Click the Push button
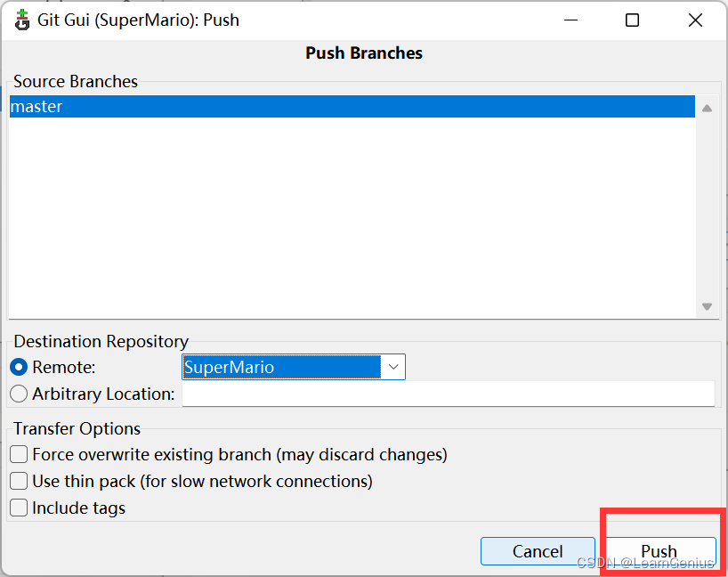728x577 pixels. click(x=659, y=551)
